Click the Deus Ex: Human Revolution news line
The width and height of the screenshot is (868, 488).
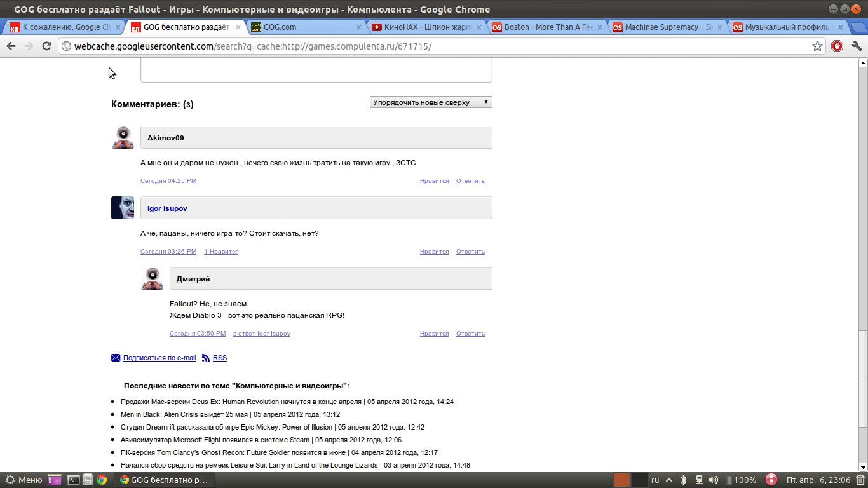pyautogui.click(x=287, y=402)
